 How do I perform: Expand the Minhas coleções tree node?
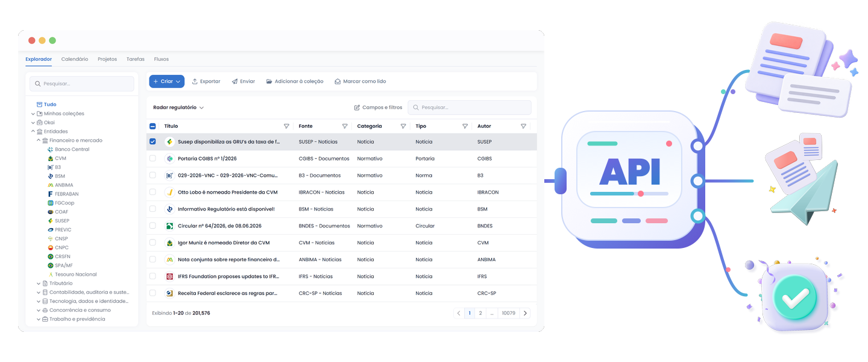[33, 113]
